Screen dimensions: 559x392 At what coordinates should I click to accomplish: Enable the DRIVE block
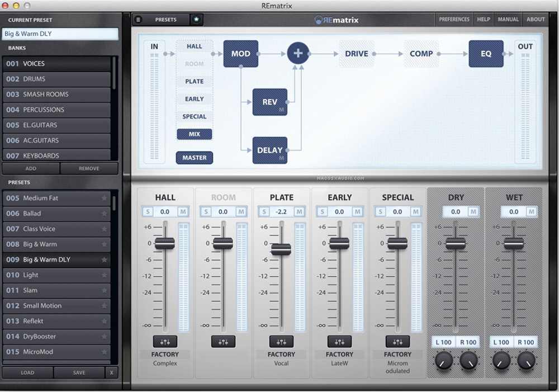coord(357,54)
